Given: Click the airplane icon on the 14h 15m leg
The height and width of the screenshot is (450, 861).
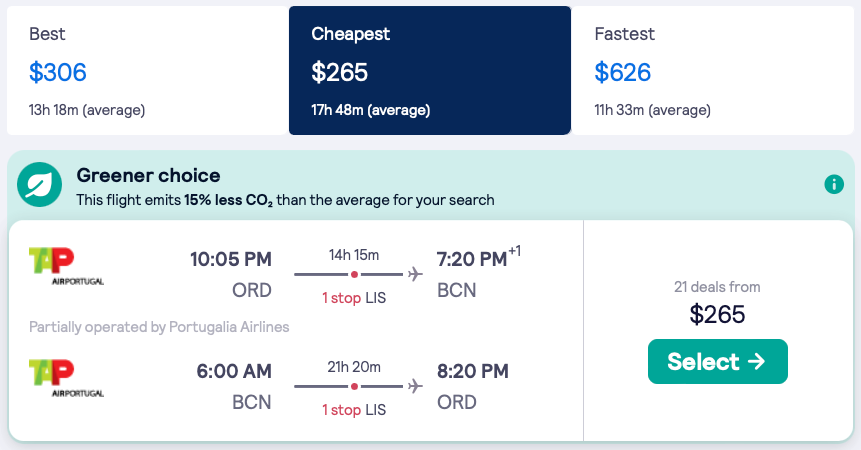Looking at the screenshot, I should click(x=416, y=274).
